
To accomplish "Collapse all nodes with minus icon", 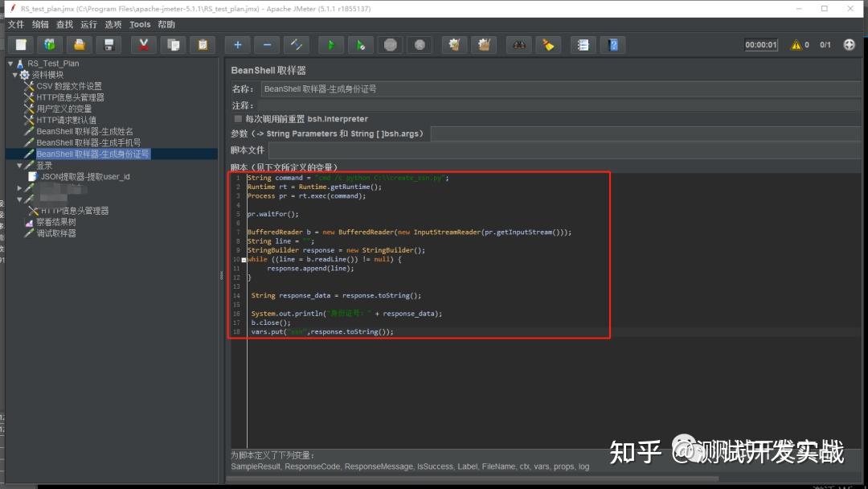I will tap(267, 45).
